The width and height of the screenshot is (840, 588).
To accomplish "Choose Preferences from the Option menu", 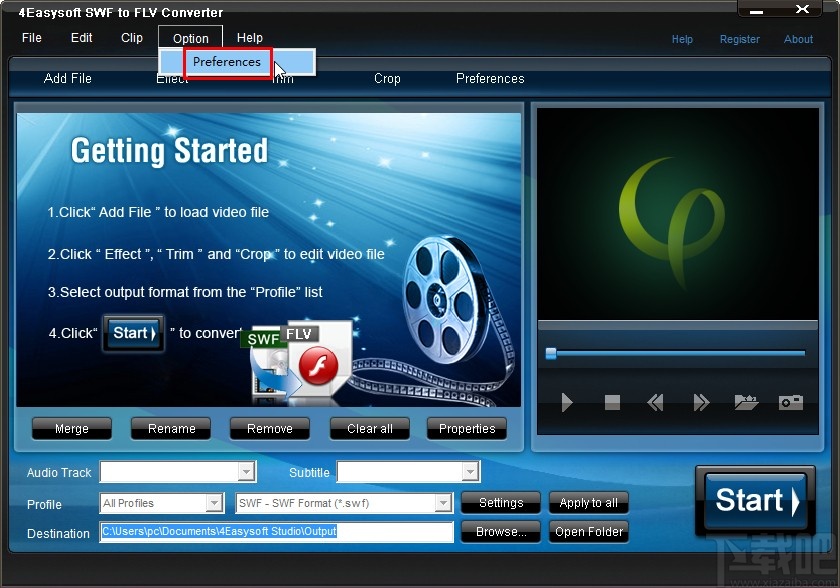I will pos(227,62).
